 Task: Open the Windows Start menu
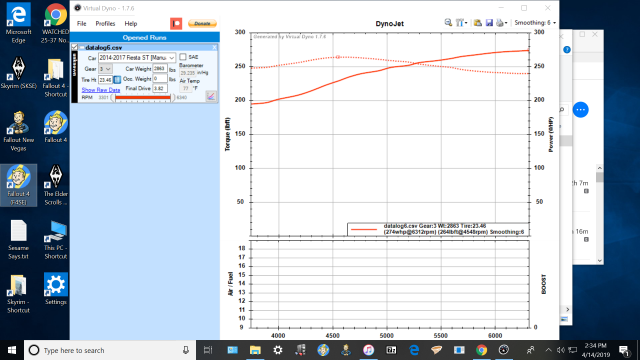click(x=11, y=350)
